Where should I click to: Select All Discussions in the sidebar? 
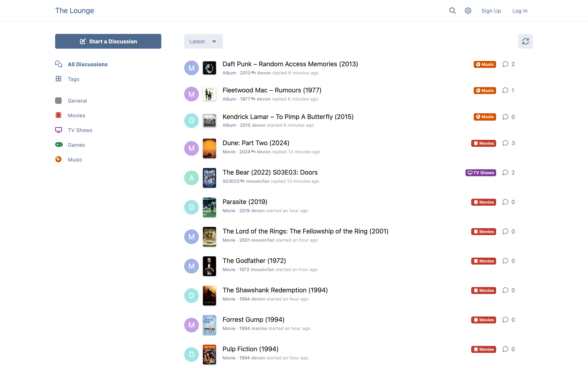pos(88,64)
